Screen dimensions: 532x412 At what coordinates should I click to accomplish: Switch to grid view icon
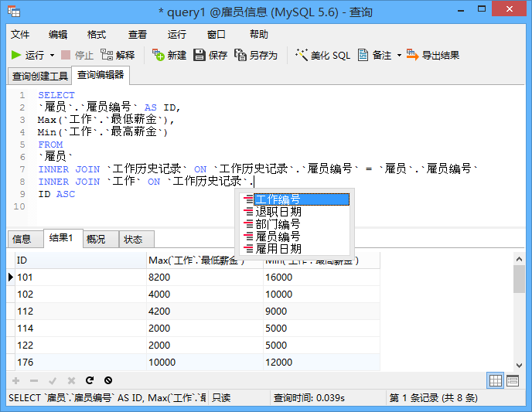tap(496, 381)
